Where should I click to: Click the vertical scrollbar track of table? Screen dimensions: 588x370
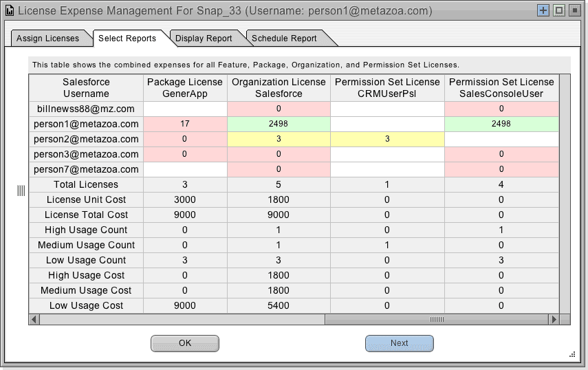(x=565, y=194)
